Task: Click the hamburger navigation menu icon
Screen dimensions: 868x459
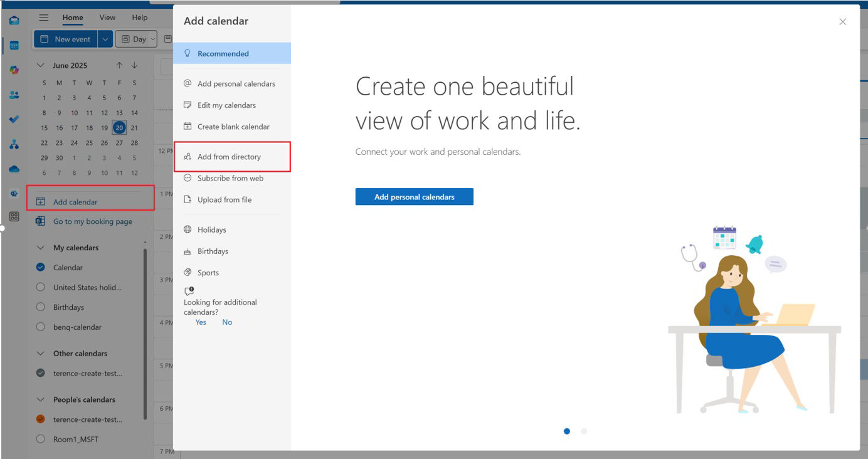Action: click(44, 18)
